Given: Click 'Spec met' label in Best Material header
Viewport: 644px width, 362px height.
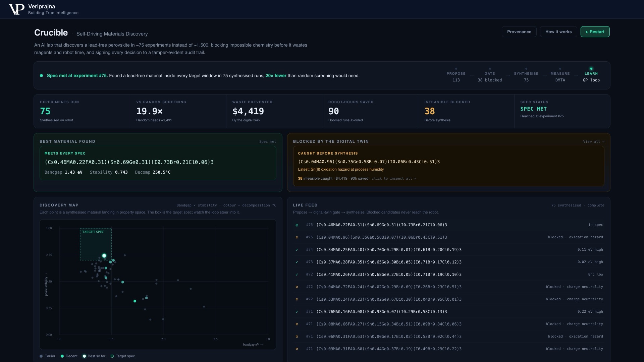Looking at the screenshot, I should tap(268, 142).
